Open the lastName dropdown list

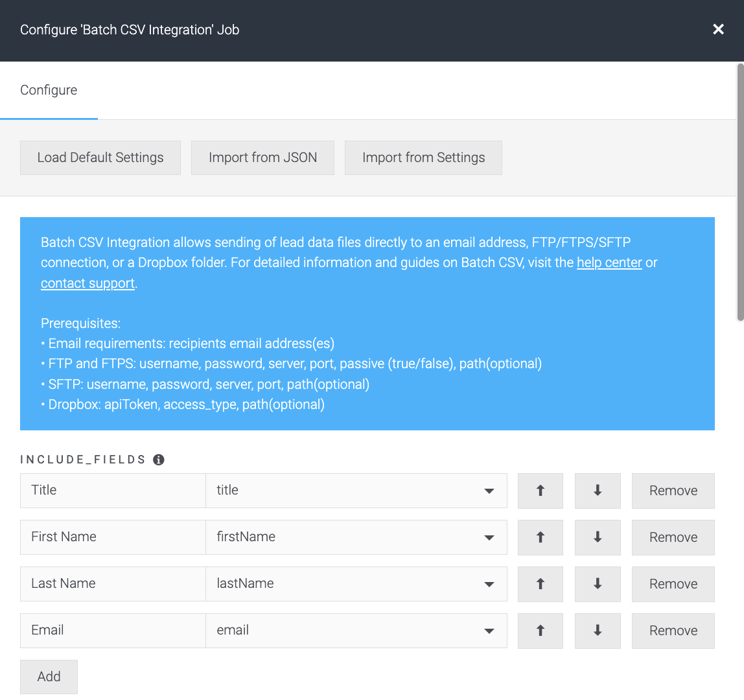coord(356,584)
